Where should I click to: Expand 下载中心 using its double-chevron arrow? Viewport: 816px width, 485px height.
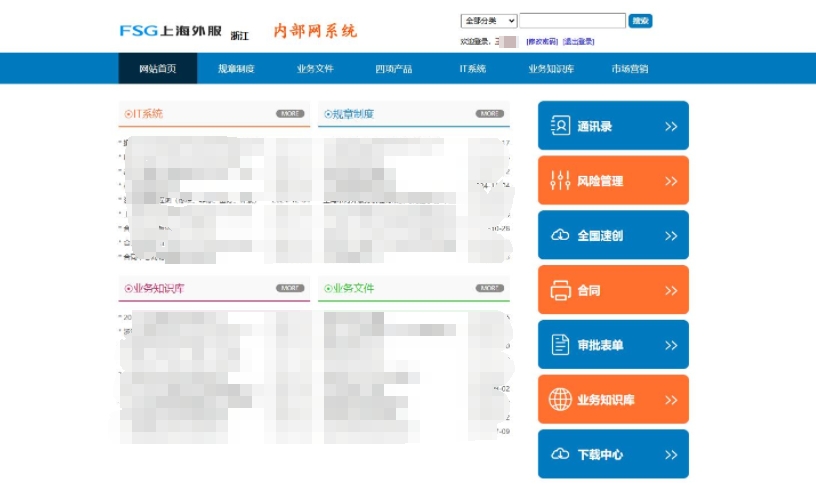pos(670,454)
